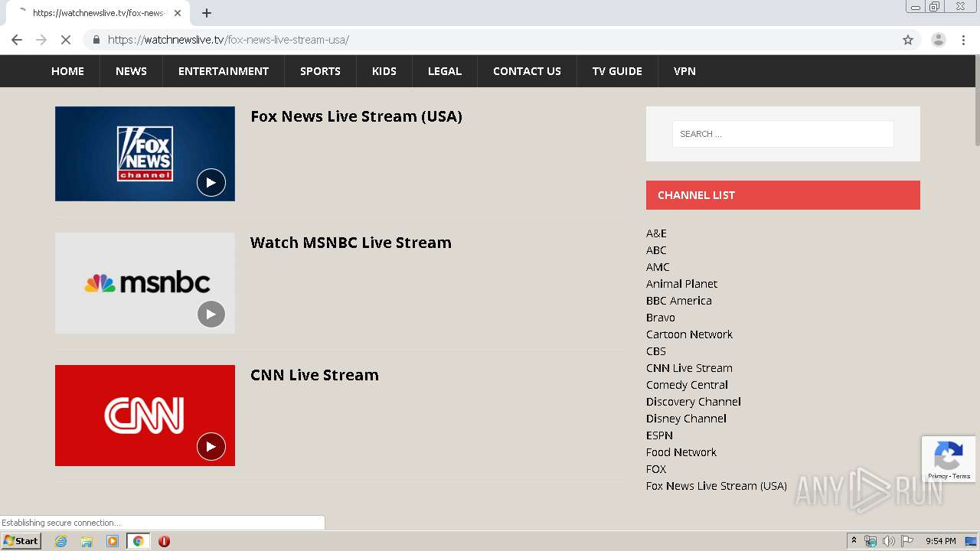This screenshot has width=980, height=551.
Task: Open CNN Live Stream article title
Action: 315,375
